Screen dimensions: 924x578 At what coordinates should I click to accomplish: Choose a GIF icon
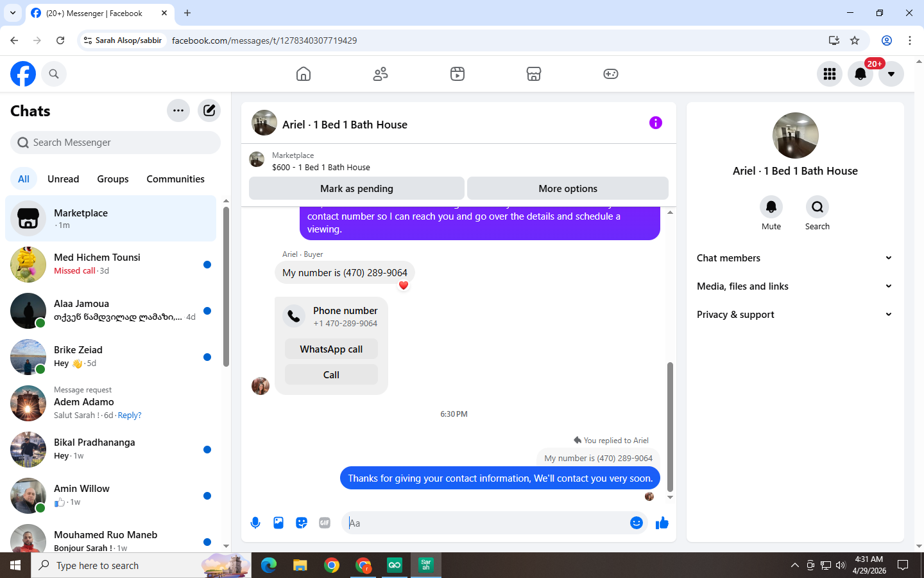(325, 523)
